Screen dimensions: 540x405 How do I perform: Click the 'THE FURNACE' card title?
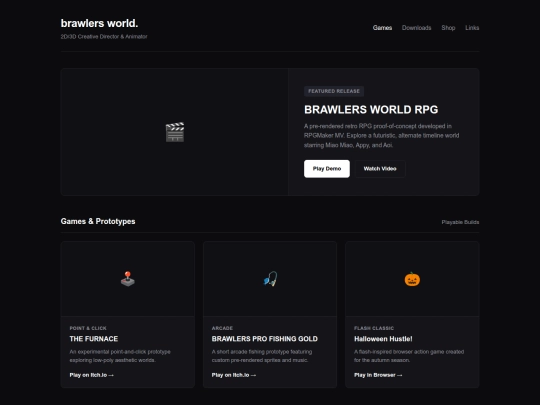[x=94, y=339]
